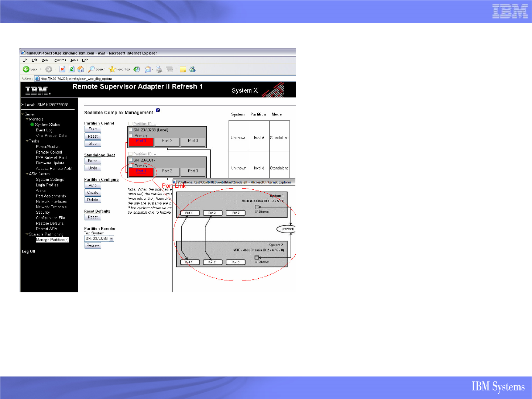The image size is (532, 399).
Task: Open the Back button history dropdown arrow
Action: (41, 69)
